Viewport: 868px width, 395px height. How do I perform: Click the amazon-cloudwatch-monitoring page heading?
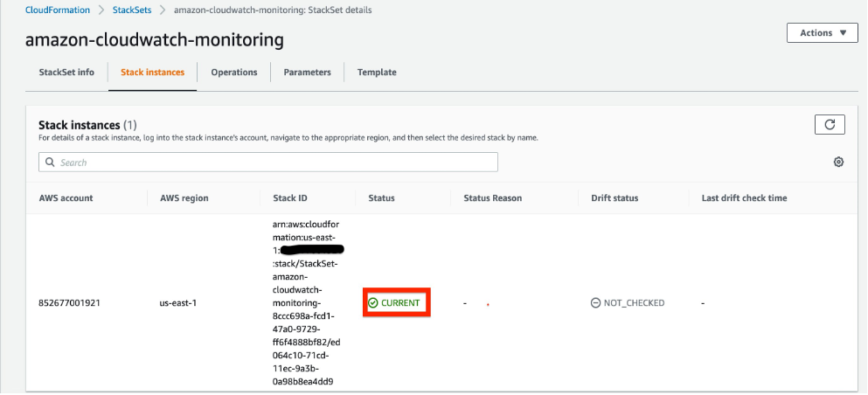point(155,40)
